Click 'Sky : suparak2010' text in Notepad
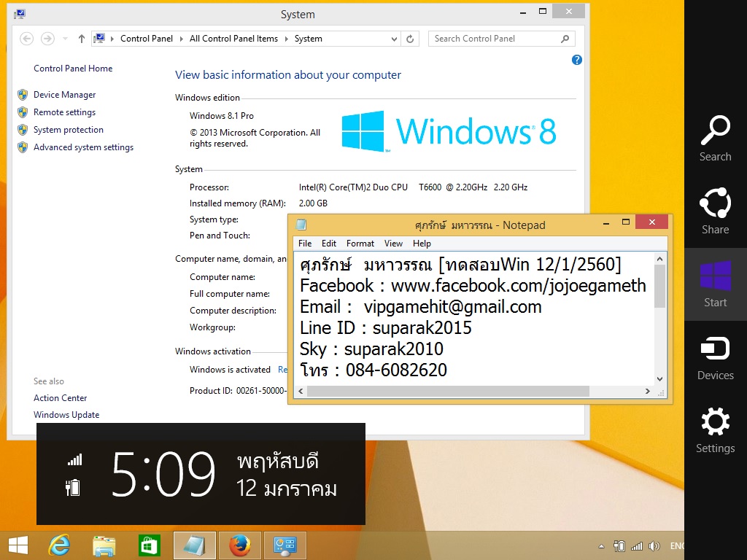Screen dimensions: 747x560 point(371,349)
